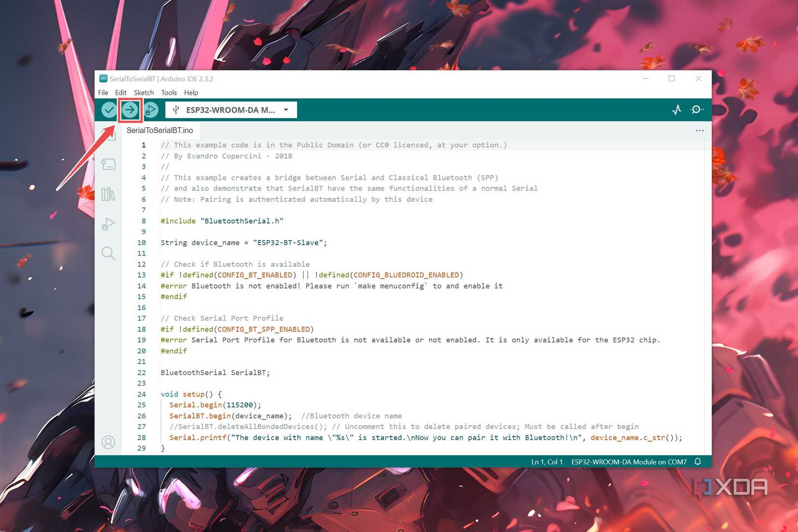Click the Upload arrow button
This screenshot has width=798, height=532.
coord(130,110)
